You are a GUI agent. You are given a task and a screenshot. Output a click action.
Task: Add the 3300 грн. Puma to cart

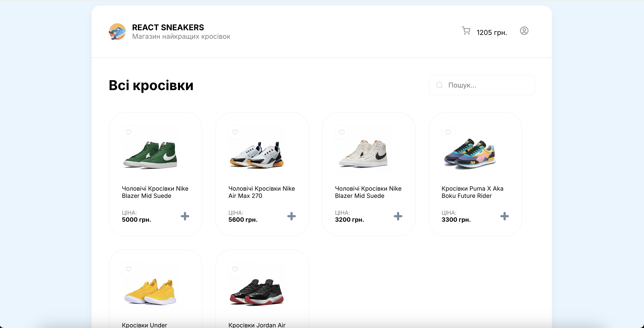[504, 216]
